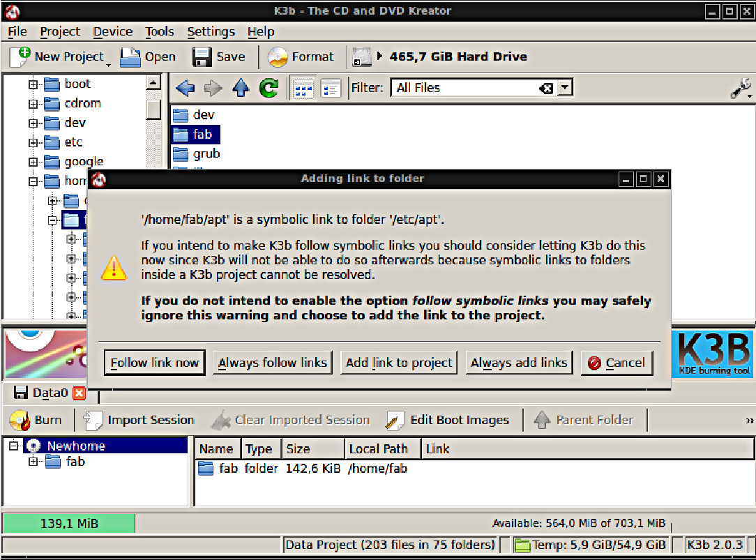Collapse the Newhome project tree node

point(14,446)
